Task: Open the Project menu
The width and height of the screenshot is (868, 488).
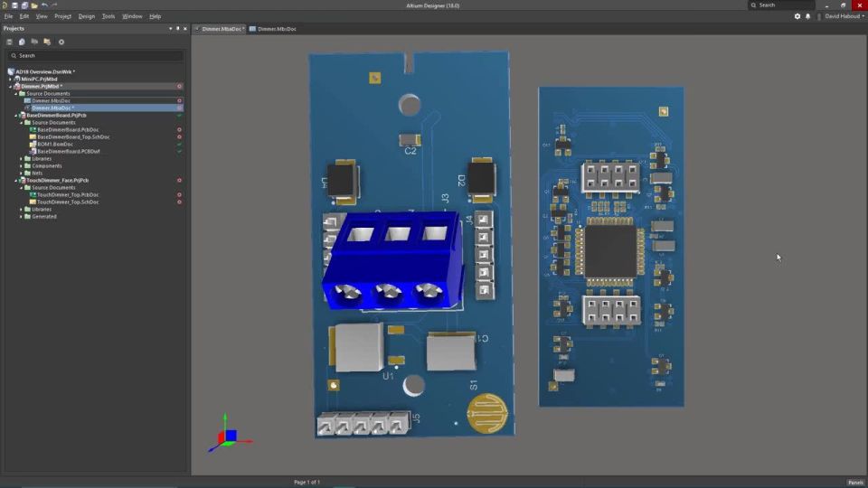Action: point(62,16)
